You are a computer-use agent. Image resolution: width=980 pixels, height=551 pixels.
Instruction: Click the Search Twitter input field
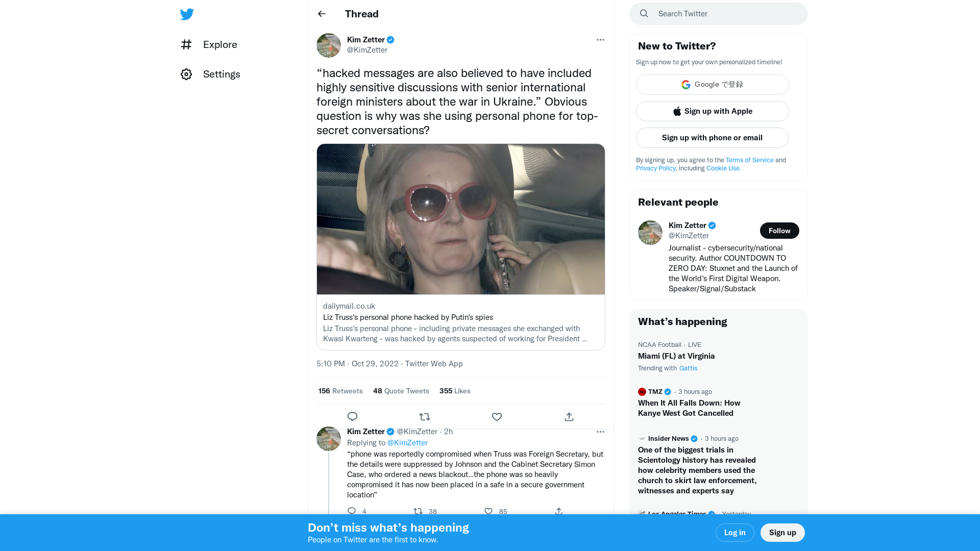click(715, 13)
